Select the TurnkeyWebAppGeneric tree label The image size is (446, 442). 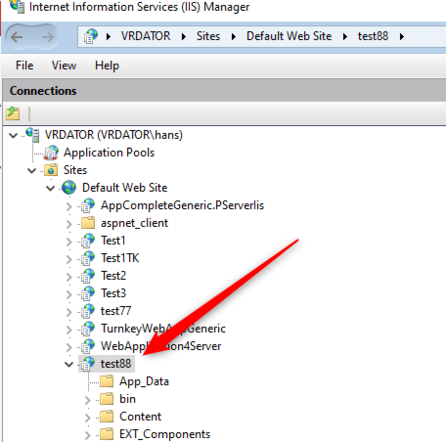163,329
